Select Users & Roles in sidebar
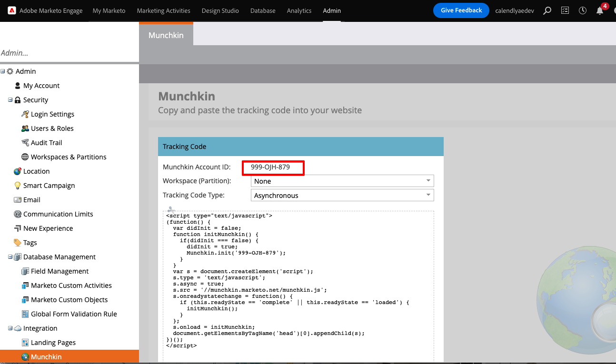Viewport: 616px width, 364px height. click(x=52, y=128)
